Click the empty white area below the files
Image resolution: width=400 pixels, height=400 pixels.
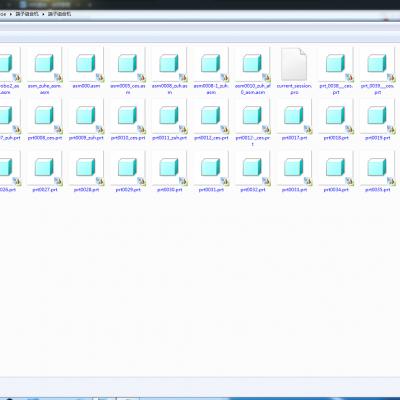[200, 283]
